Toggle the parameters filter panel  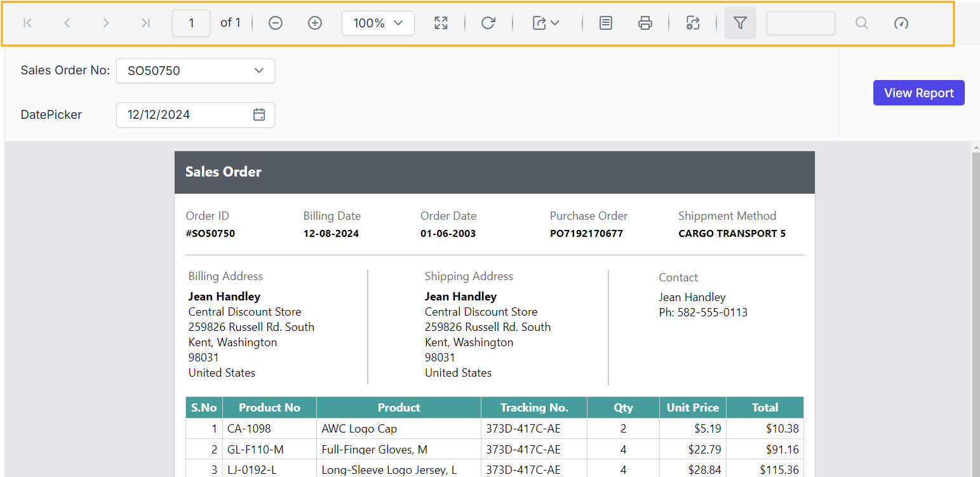[x=740, y=23]
